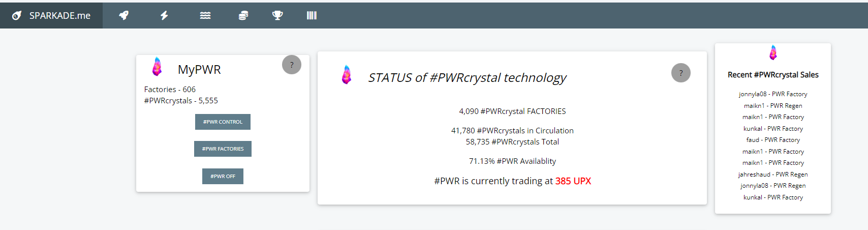Select the waves icon in navbar
The height and width of the screenshot is (230, 868).
(205, 16)
